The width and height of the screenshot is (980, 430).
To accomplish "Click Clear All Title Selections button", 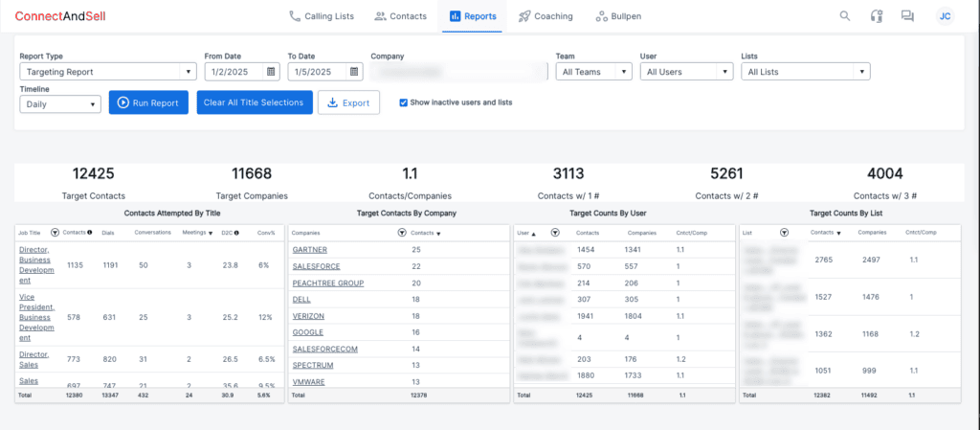I will [255, 102].
